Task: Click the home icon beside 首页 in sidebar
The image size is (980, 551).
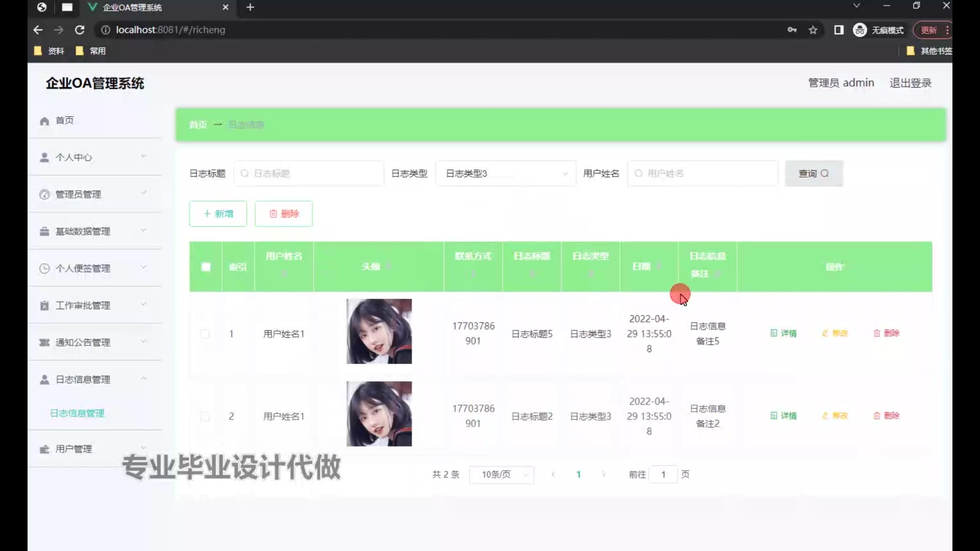Action: click(x=44, y=121)
